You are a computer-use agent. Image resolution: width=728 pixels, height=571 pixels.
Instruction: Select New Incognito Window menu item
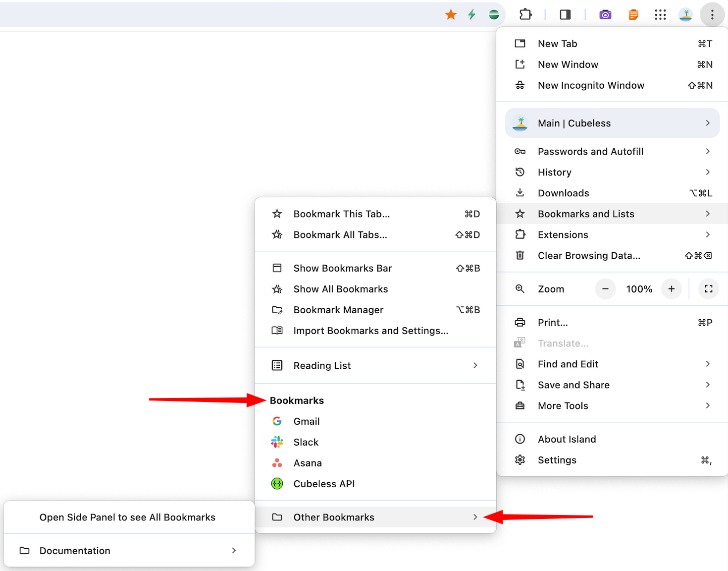pyautogui.click(x=612, y=85)
